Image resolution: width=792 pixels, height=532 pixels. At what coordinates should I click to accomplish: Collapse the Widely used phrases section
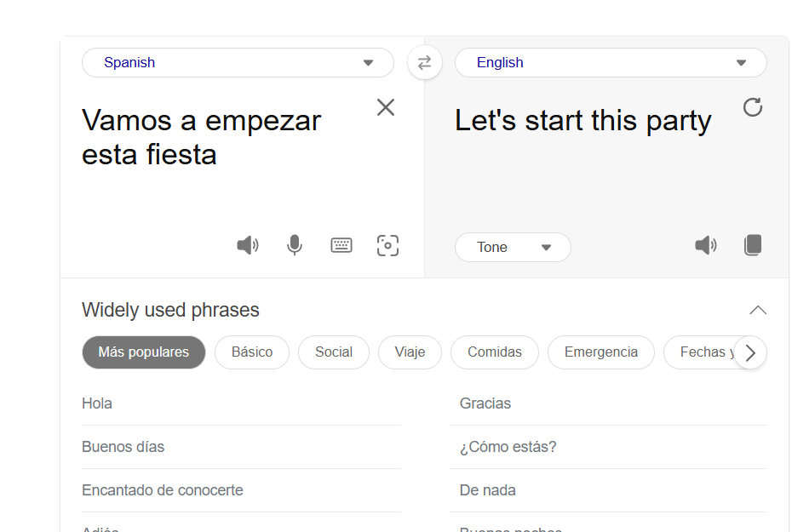(758, 310)
